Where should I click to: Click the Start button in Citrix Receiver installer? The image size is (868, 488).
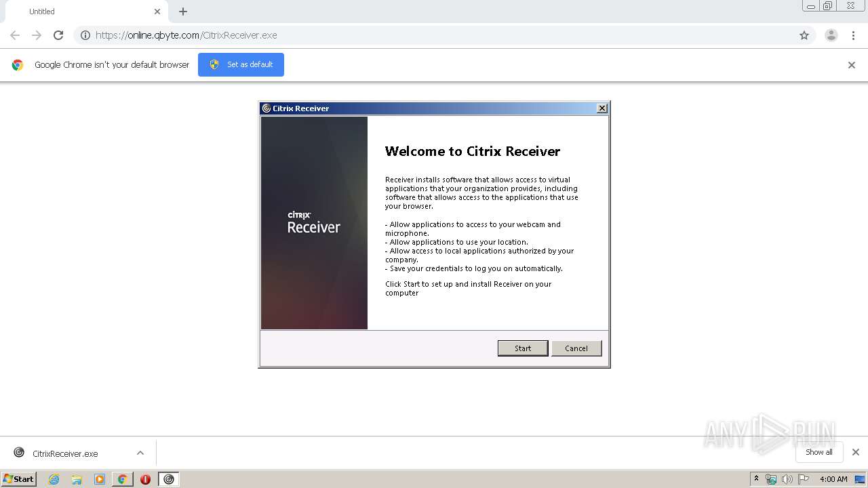522,348
